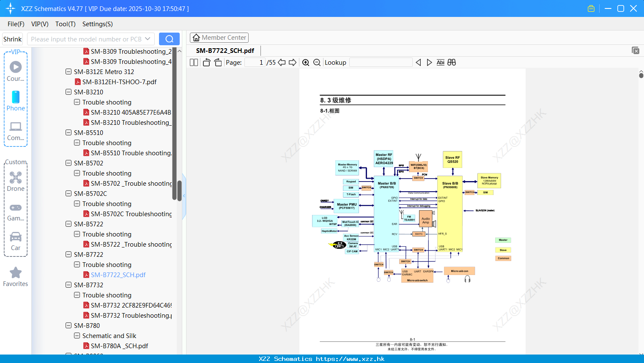Open SM-B5722 _Trouble shooting file

point(127,244)
